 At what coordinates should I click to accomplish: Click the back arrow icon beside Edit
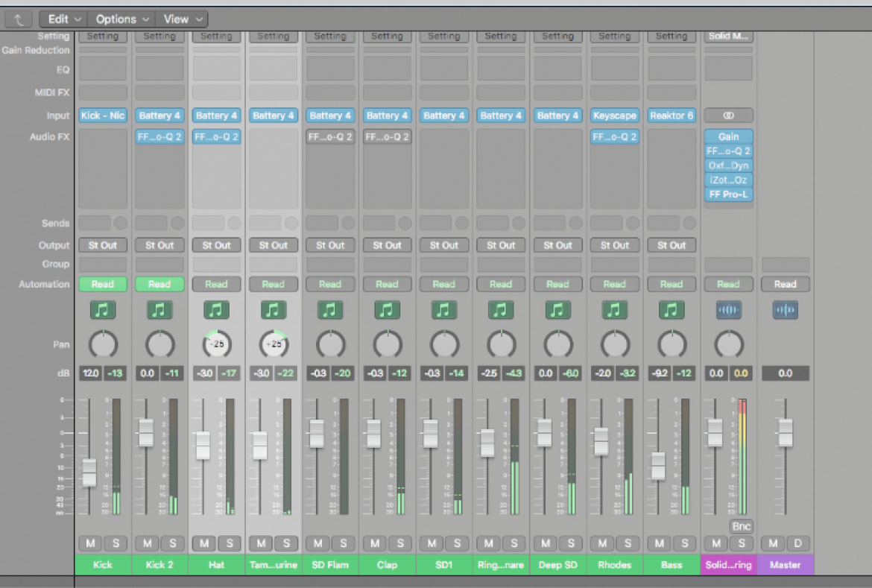[x=19, y=19]
